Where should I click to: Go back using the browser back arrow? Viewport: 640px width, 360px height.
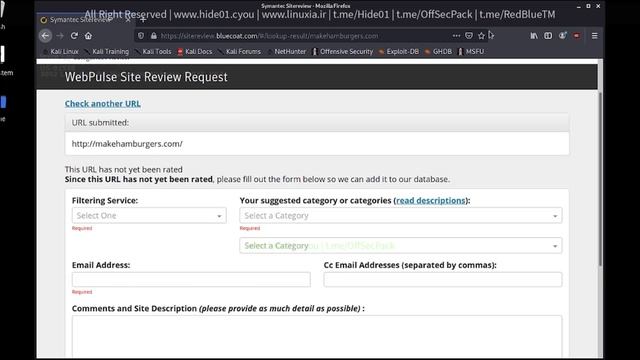(45, 36)
